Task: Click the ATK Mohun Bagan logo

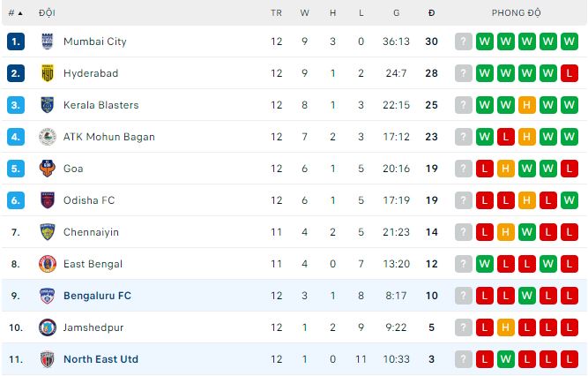Action: coord(48,137)
